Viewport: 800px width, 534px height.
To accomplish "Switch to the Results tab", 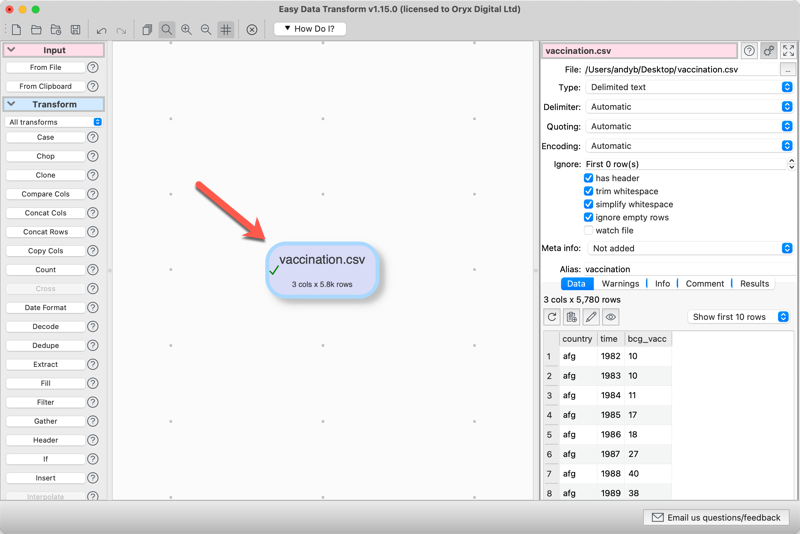I will click(754, 284).
